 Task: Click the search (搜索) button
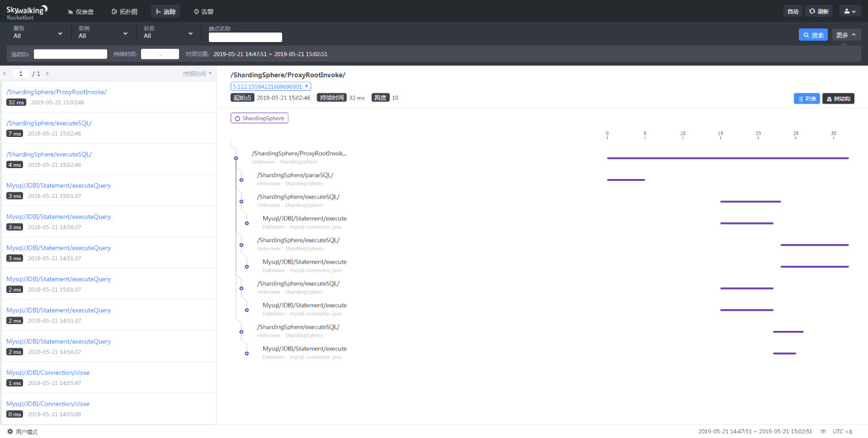tap(813, 35)
